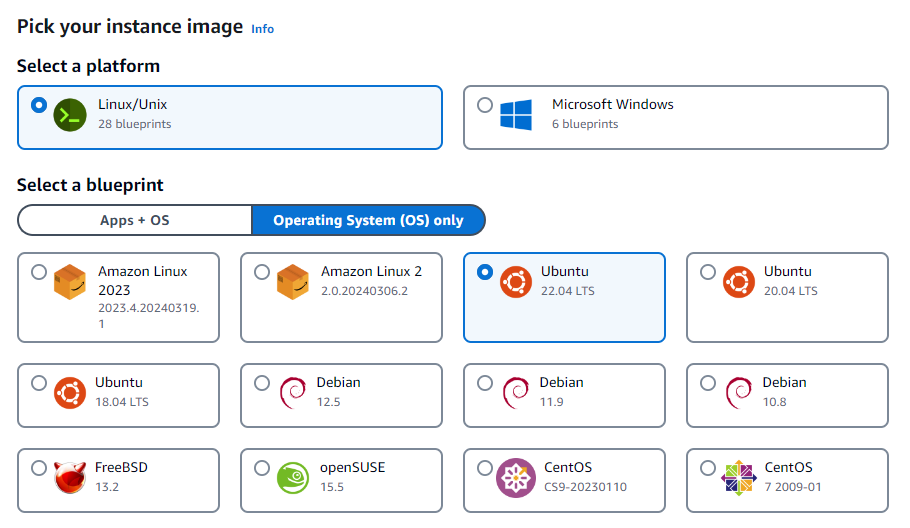Click the Ubuntu 20.04 LTS logo

739,283
